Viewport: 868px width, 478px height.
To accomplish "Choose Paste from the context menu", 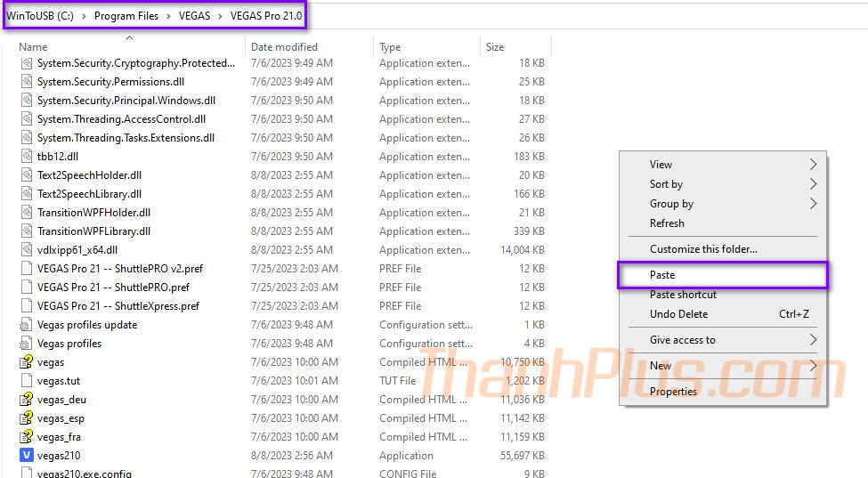I will tap(662, 275).
